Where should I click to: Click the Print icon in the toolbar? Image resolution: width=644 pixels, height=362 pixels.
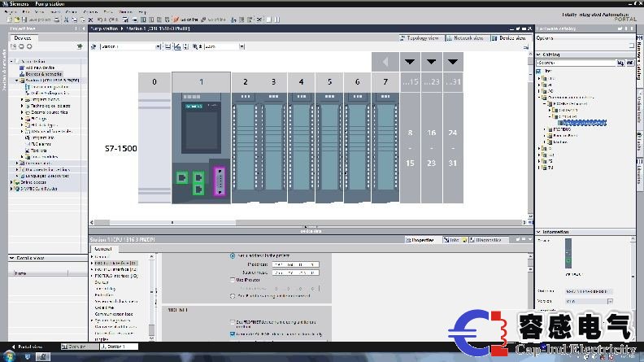pyautogui.click(x=57, y=20)
